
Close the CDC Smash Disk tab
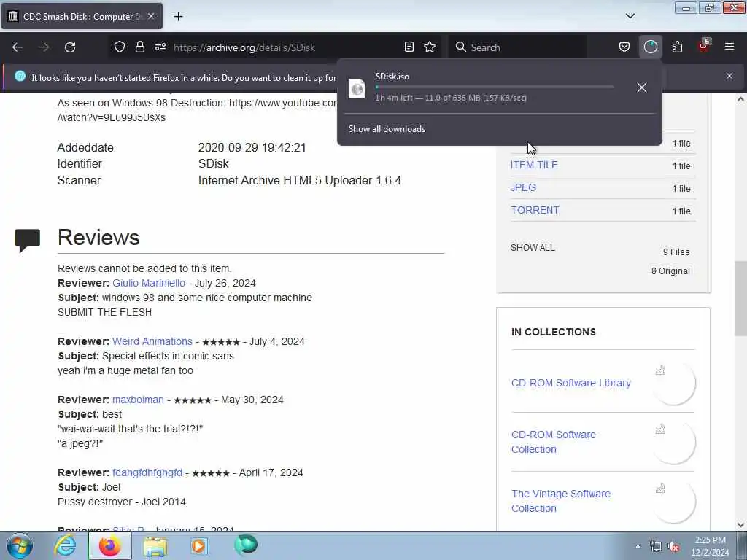(151, 16)
